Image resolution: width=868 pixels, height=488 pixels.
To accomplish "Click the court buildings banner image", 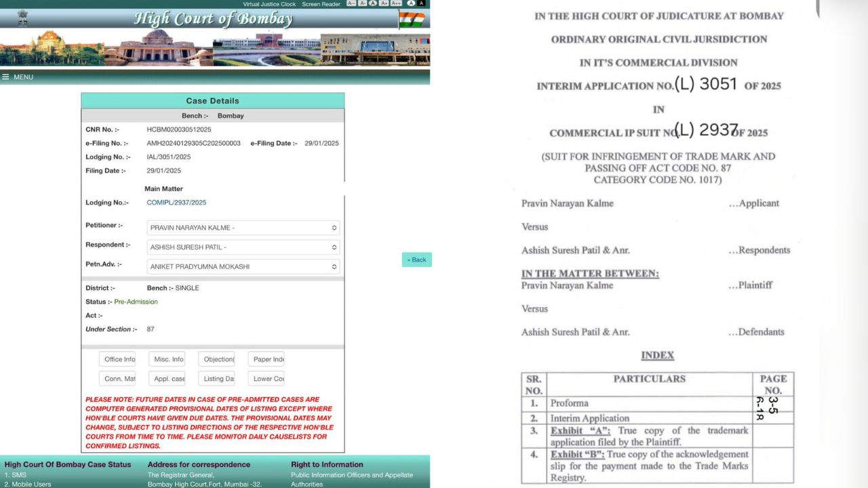I will [215, 47].
